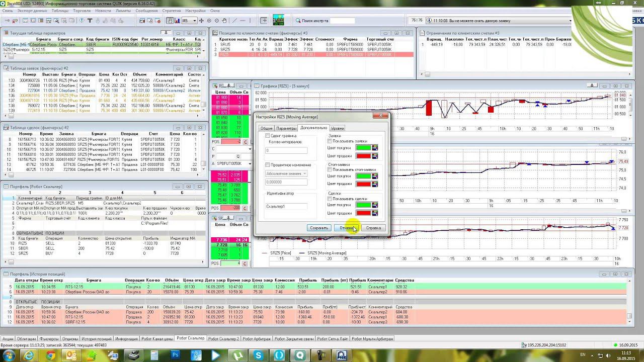Switch to the Робот Скальпер 2 bottom tab

223,339
